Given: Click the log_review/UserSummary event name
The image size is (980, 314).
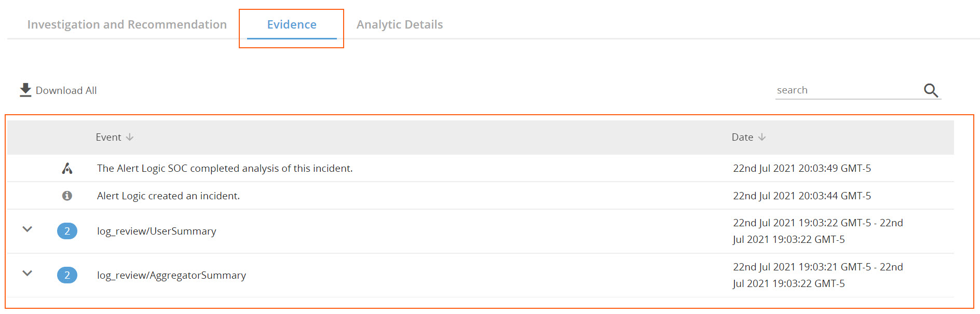Looking at the screenshot, I should point(156,231).
